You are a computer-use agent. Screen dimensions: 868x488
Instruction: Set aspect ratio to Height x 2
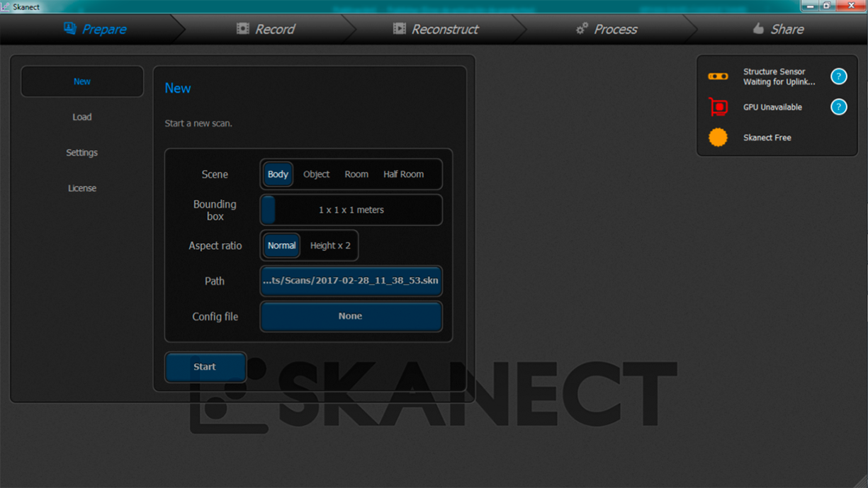coord(330,246)
